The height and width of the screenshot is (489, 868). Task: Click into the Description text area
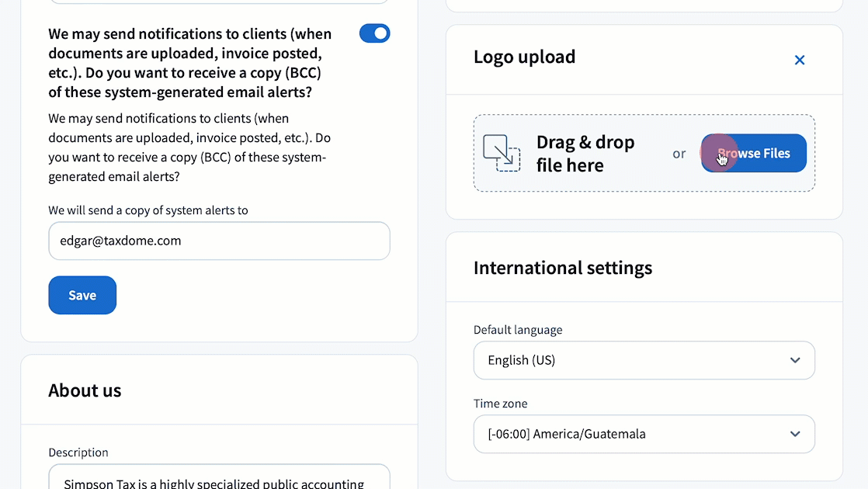(x=219, y=480)
